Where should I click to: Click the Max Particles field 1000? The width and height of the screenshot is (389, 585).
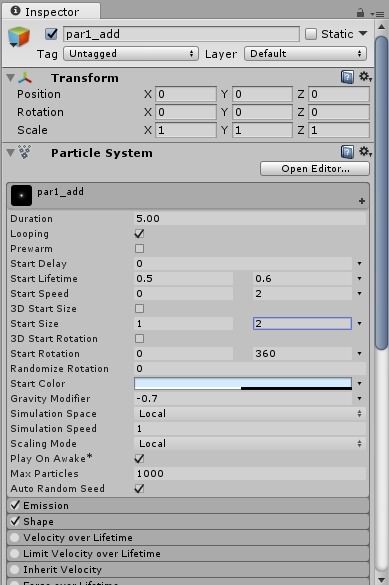(x=250, y=473)
